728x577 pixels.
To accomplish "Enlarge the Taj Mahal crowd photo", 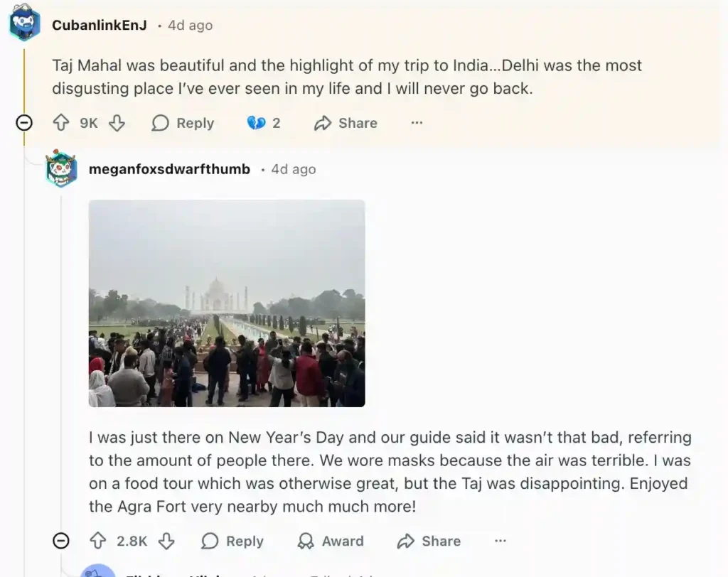I will 227,303.
